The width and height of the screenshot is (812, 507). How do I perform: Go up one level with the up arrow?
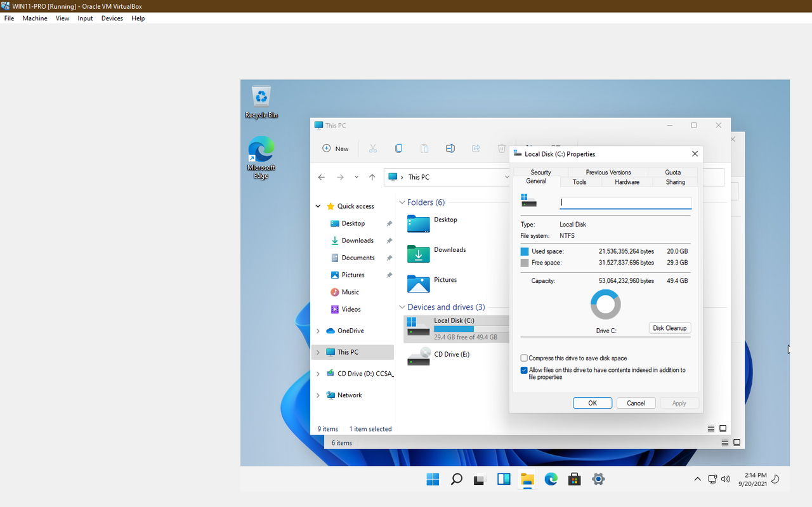[x=372, y=177]
